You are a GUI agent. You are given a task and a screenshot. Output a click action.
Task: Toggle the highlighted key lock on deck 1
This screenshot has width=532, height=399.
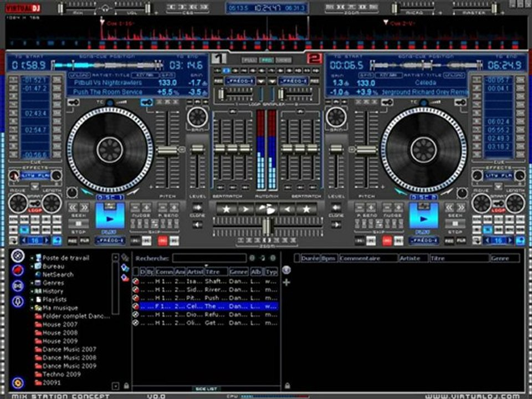click(x=146, y=102)
